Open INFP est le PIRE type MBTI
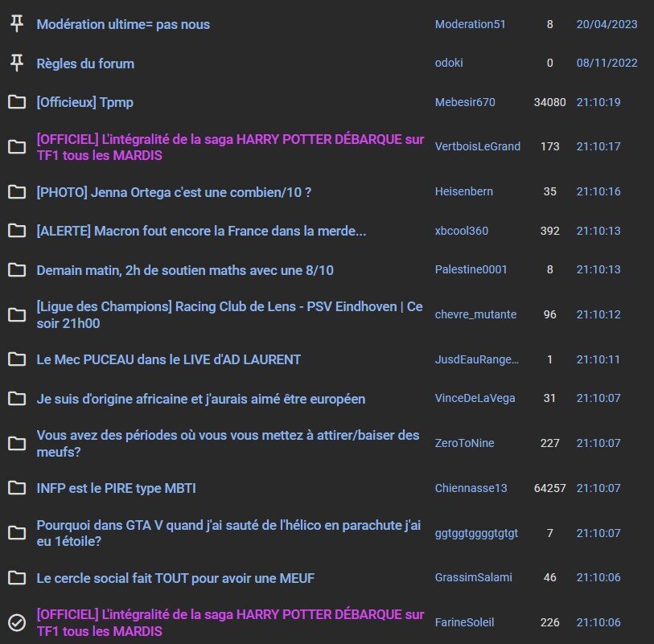 click(x=117, y=488)
